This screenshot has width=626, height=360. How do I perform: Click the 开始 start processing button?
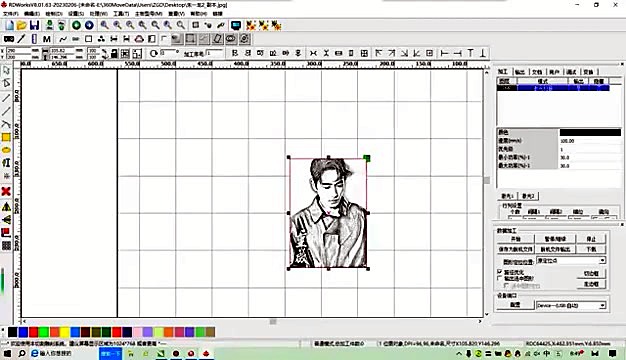click(x=515, y=239)
